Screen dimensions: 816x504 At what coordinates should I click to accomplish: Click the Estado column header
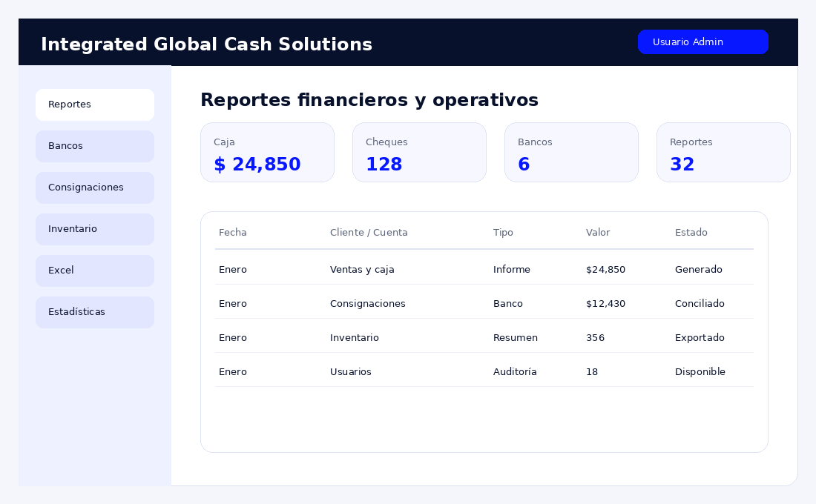(691, 233)
